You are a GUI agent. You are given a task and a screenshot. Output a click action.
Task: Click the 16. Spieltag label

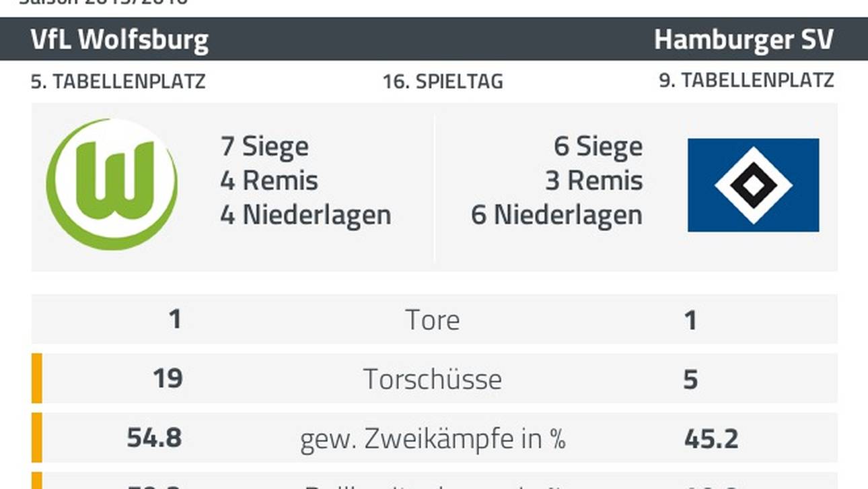[x=443, y=81]
